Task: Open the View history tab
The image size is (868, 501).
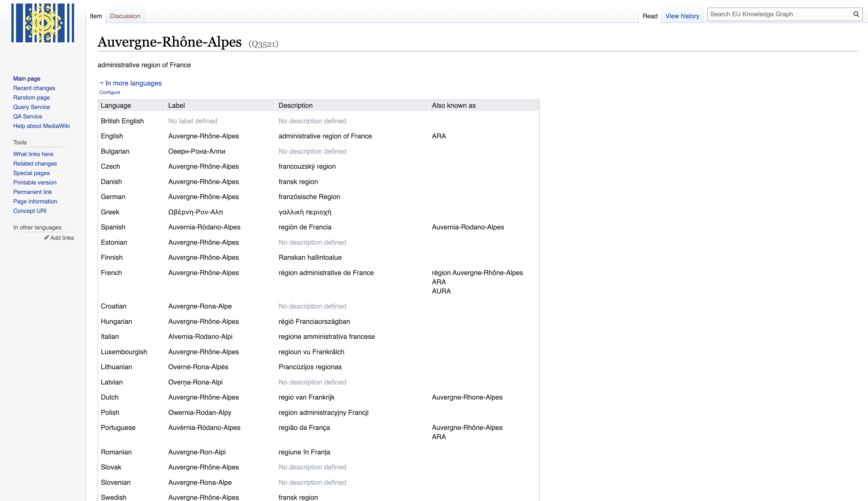Action: [x=682, y=16]
